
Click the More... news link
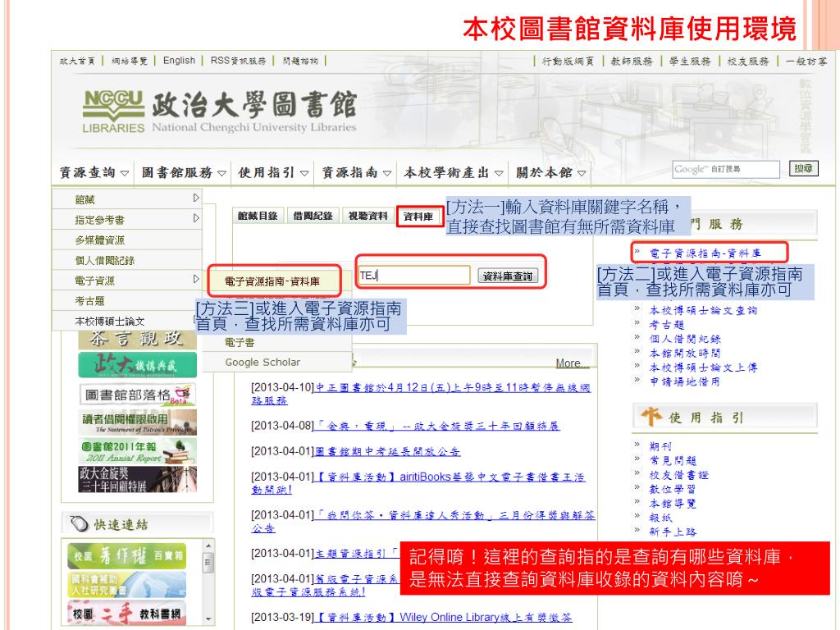pos(572,363)
